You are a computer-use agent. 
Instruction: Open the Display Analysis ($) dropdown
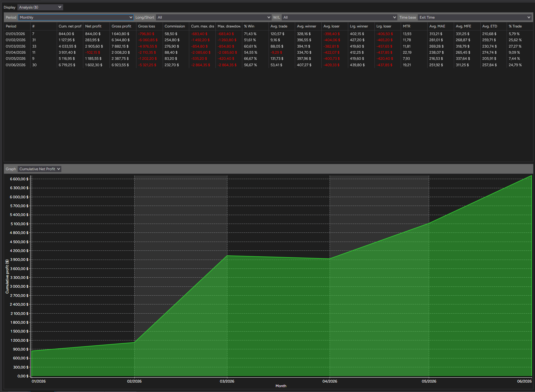[x=40, y=7]
